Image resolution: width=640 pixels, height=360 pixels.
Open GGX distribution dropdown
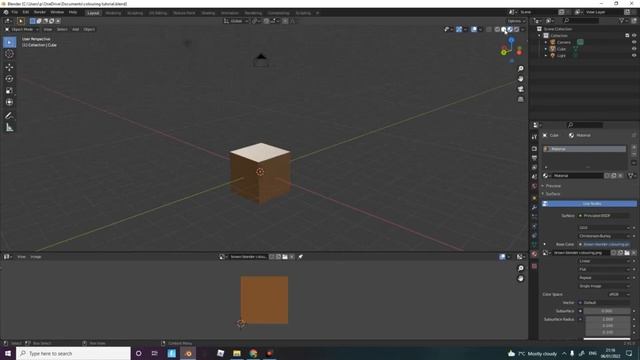point(604,228)
